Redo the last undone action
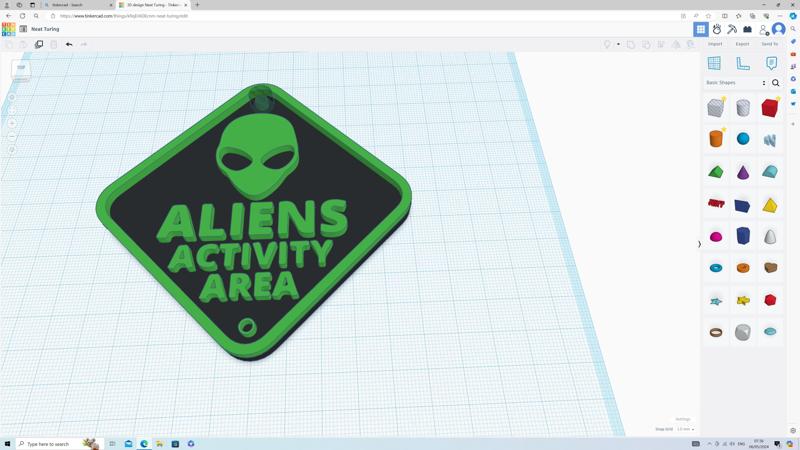Screen dimensions: 800x450 (x=84, y=44)
